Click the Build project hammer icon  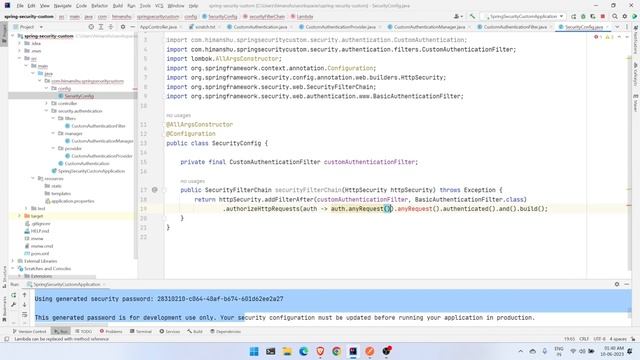pyautogui.click(x=472, y=16)
